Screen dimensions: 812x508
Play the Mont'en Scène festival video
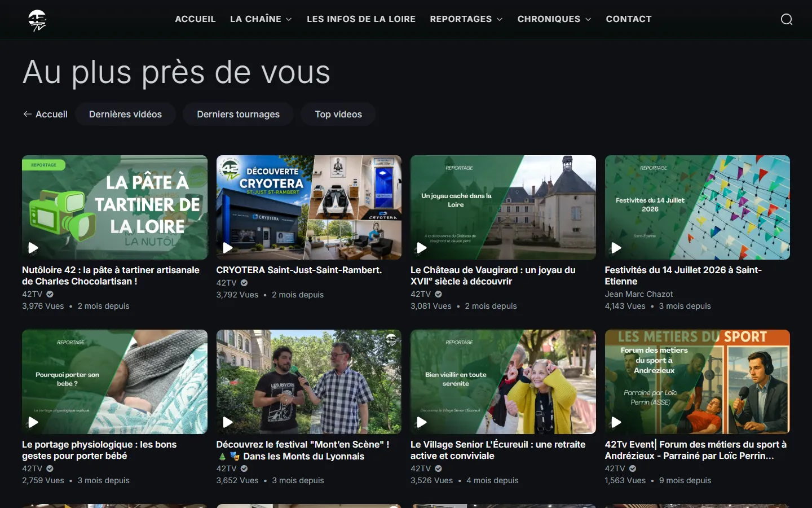[228, 422]
